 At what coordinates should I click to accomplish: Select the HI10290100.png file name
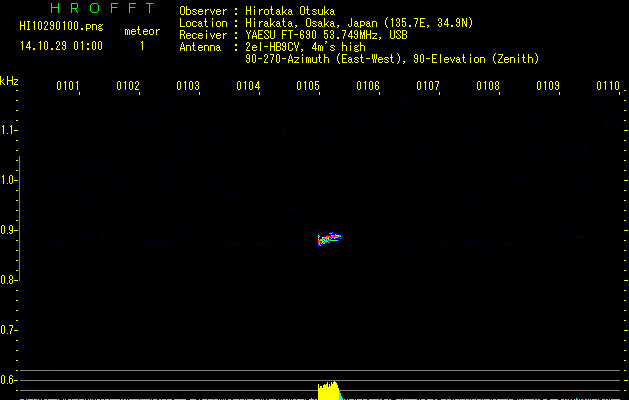click(x=61, y=26)
